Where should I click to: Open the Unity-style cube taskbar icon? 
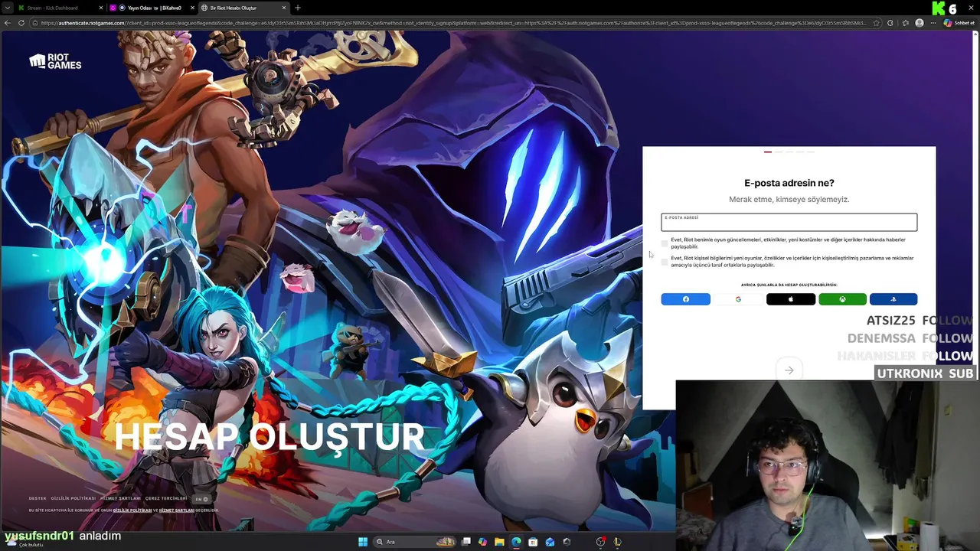point(567,542)
